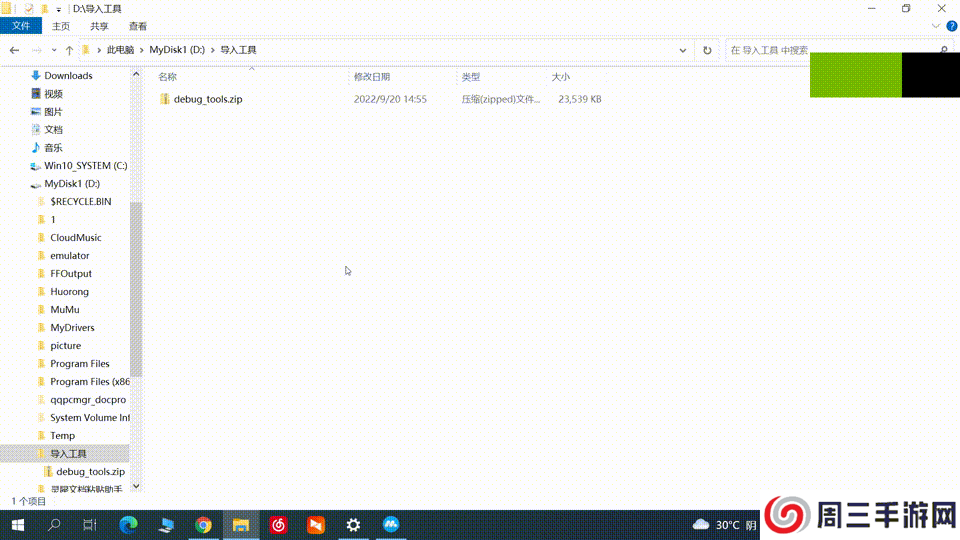Open the Customize Quick Access Toolbar dropdown
Image resolution: width=960 pixels, height=540 pixels.
coord(59,8)
